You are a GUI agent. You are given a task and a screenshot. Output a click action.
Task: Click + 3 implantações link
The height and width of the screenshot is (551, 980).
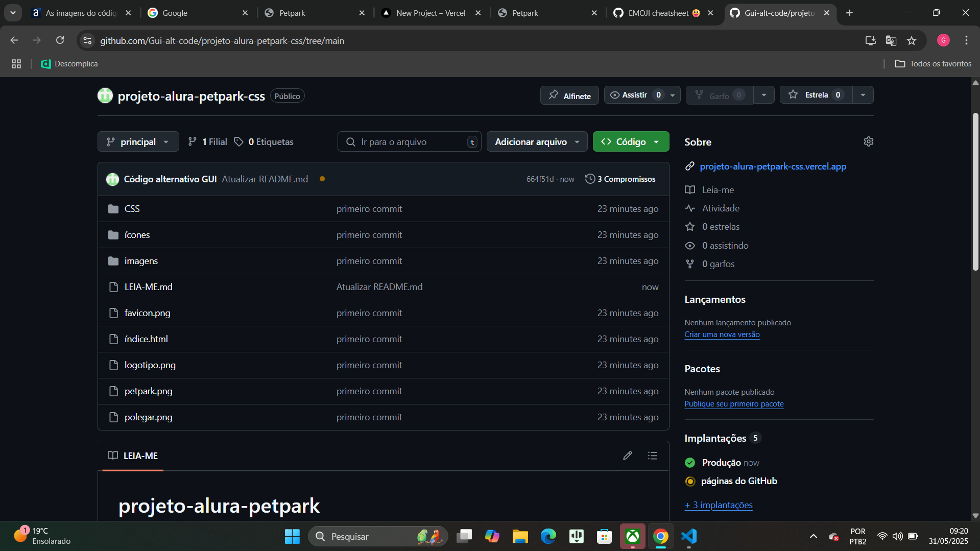pyautogui.click(x=719, y=505)
